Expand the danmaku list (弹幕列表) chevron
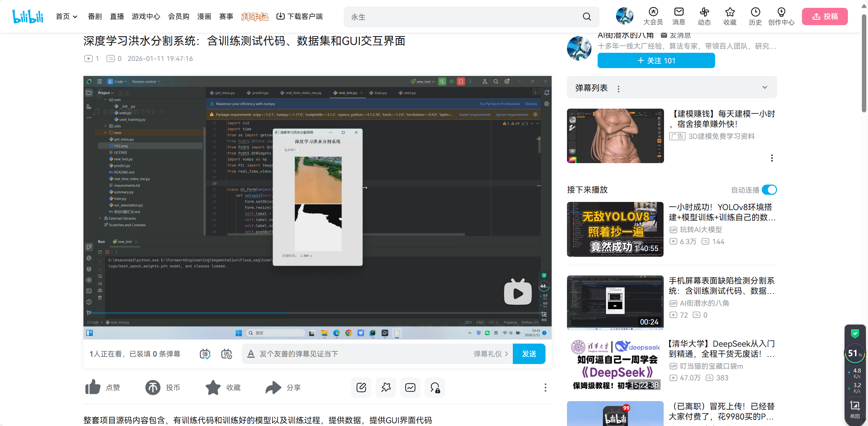Image resolution: width=868 pixels, height=426 pixels. click(765, 88)
